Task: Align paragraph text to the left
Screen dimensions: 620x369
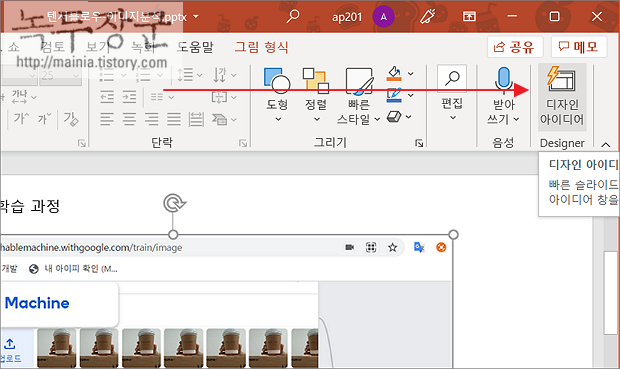Action: tap(107, 119)
